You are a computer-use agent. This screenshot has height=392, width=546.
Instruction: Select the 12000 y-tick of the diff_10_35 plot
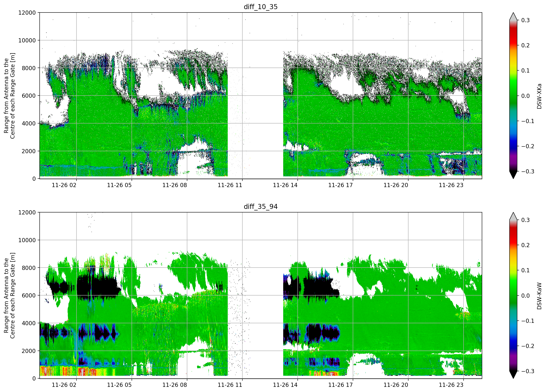point(27,13)
